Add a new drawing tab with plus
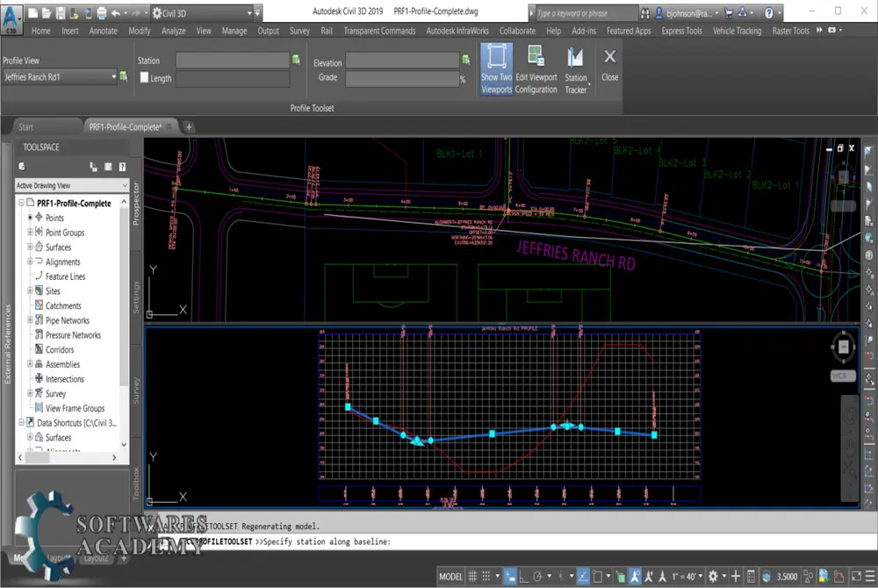This screenshot has height=588, width=878. point(189,127)
